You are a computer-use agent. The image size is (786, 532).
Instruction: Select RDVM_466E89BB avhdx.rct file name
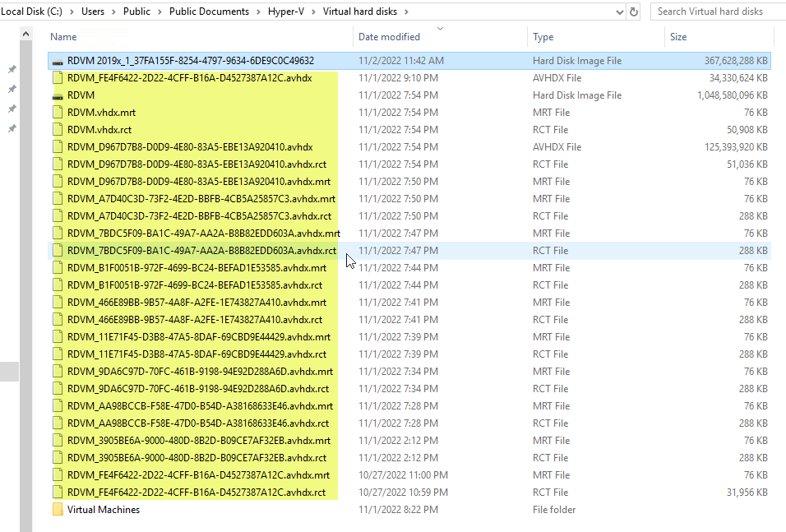pyautogui.click(x=195, y=320)
